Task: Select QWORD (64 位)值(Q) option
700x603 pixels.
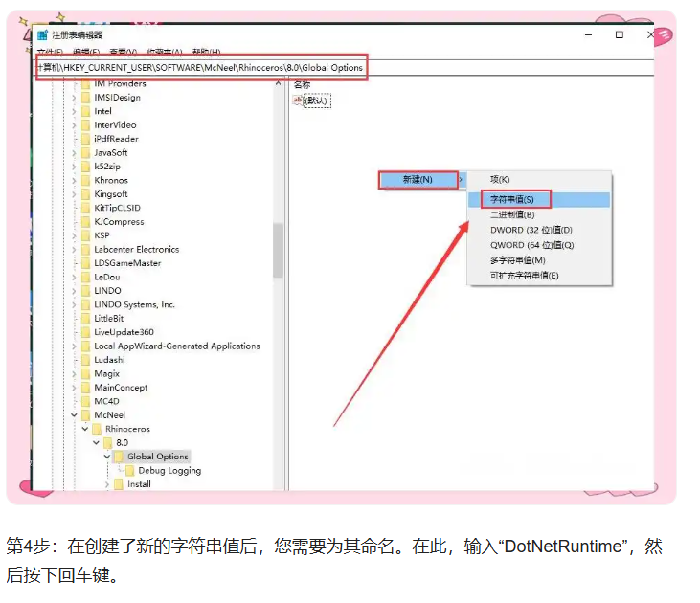Action: click(531, 245)
